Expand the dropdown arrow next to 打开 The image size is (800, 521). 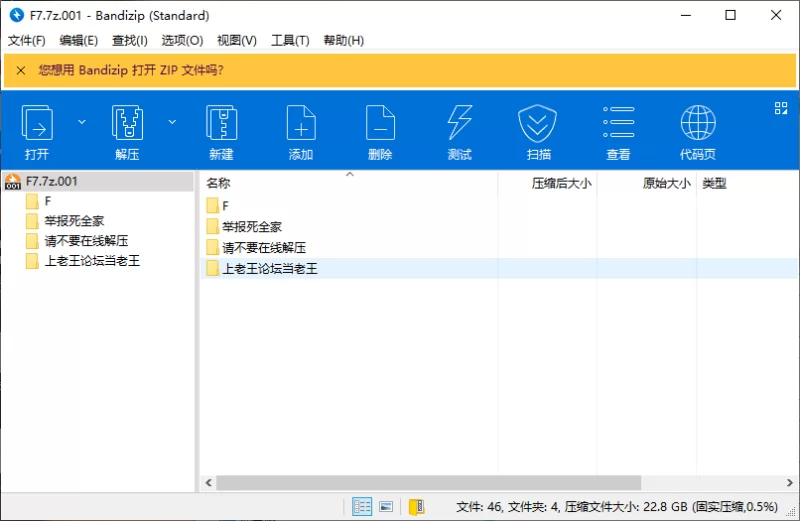pyautogui.click(x=82, y=122)
